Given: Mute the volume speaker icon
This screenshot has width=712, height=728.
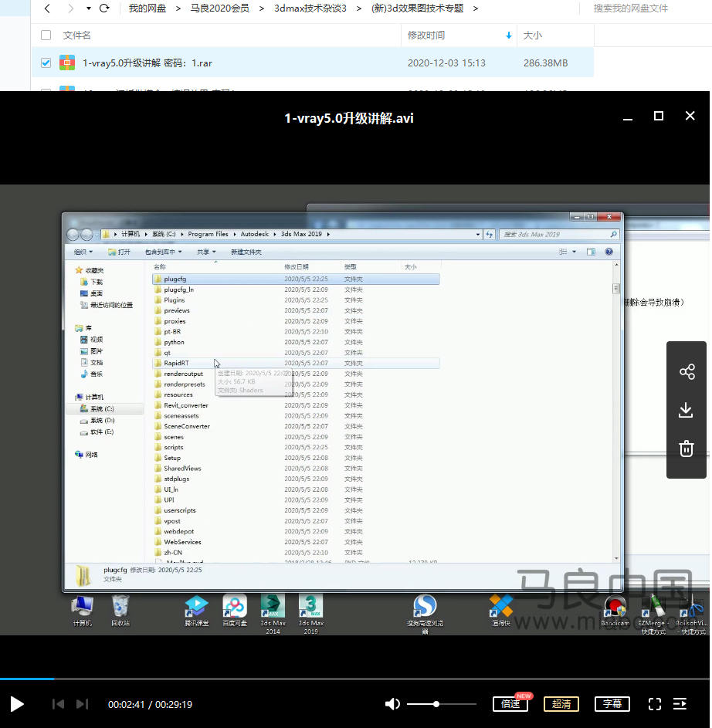Looking at the screenshot, I should (392, 704).
